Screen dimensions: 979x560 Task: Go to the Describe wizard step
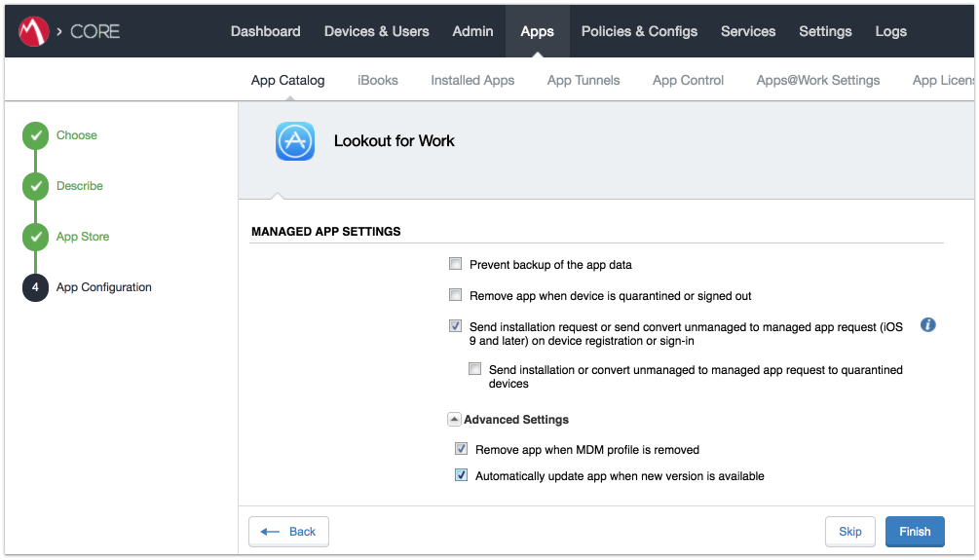point(79,186)
